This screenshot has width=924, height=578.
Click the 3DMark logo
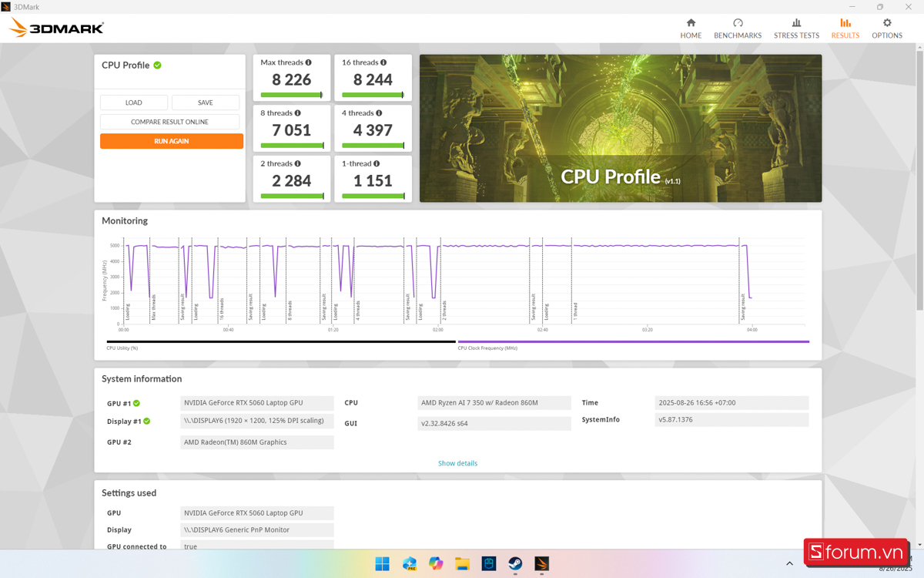coord(56,29)
